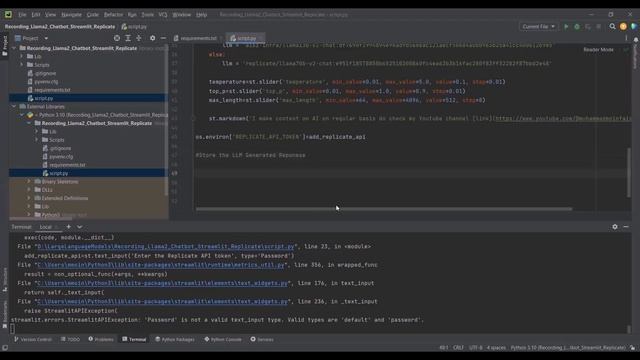Screen dimensions: 640x360
Task: Click YouTube channel URL in st.markdown line
Action: pos(563,118)
